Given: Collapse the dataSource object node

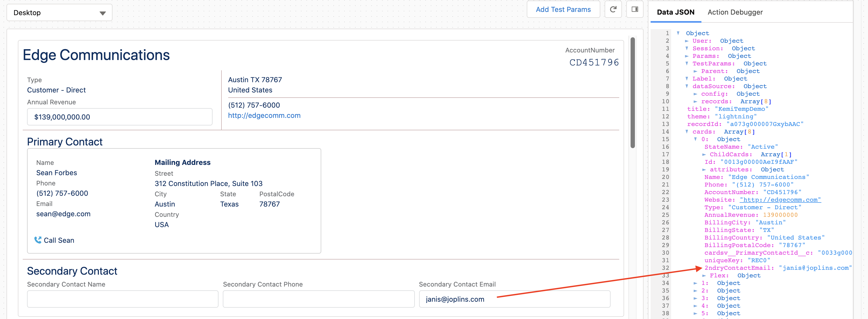Looking at the screenshot, I should pyautogui.click(x=687, y=86).
